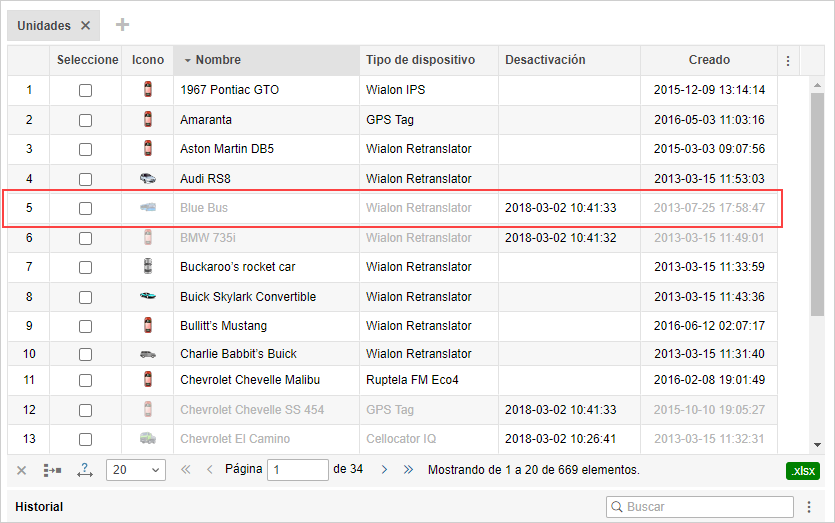Viewport: 835px width, 523px height.
Task: Check the BMW 735i row
Action: tap(85, 238)
